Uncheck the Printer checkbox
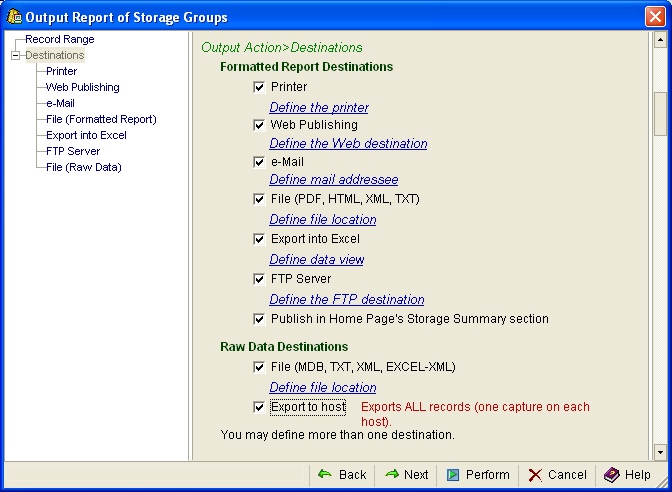This screenshot has width=672, height=492. (x=259, y=87)
